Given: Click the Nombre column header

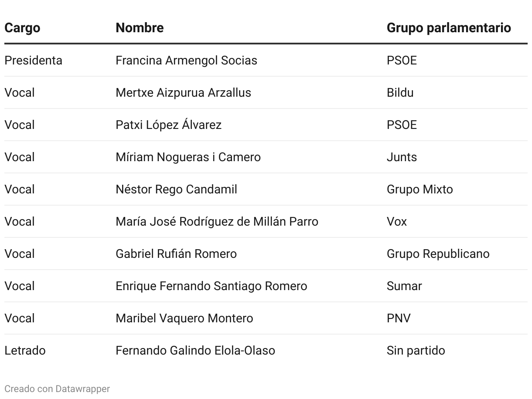Looking at the screenshot, I should (x=140, y=28).
